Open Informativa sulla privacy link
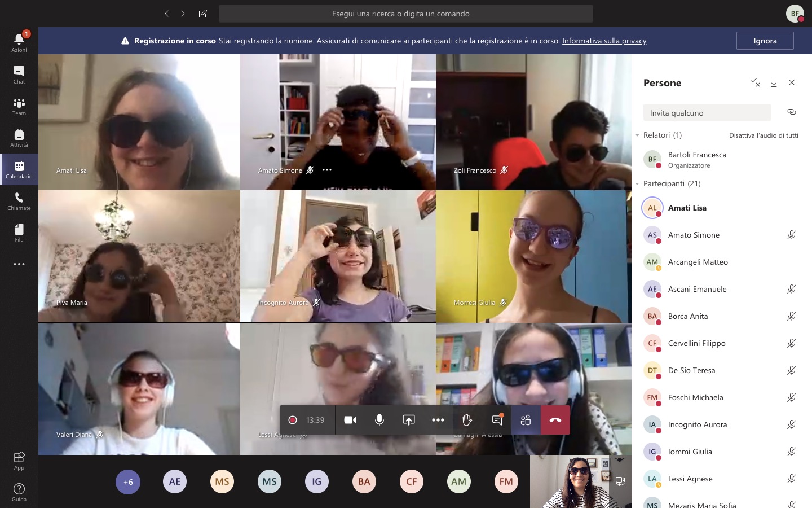The height and width of the screenshot is (508, 812). 604,41
